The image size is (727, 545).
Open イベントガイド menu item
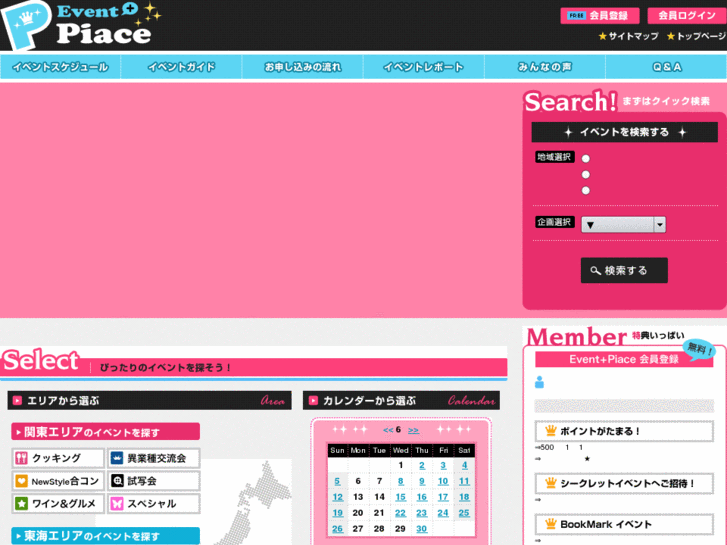click(x=181, y=67)
